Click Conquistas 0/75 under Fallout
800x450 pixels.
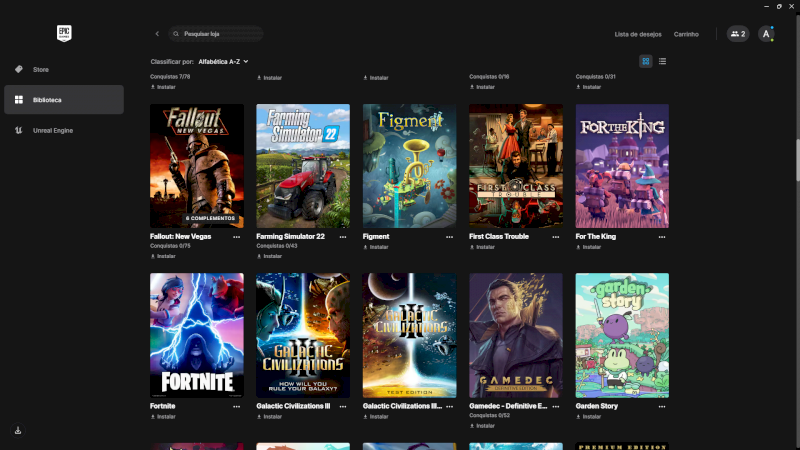(170, 246)
